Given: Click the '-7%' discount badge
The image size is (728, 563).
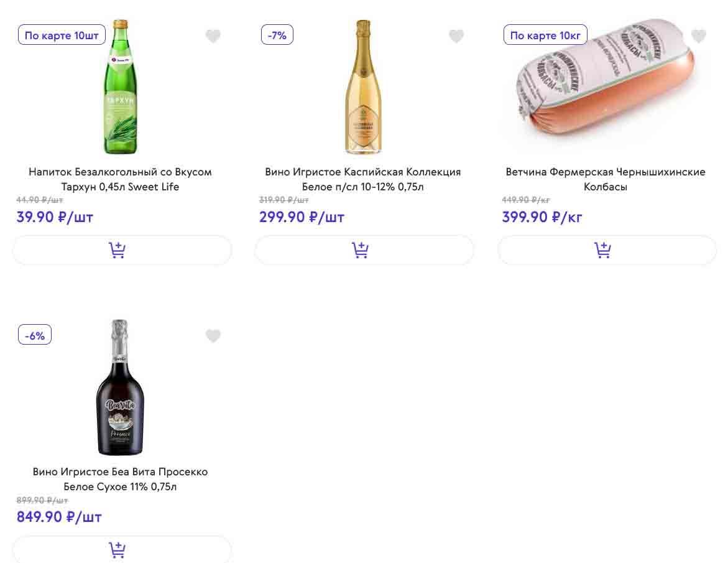Looking at the screenshot, I should (277, 35).
